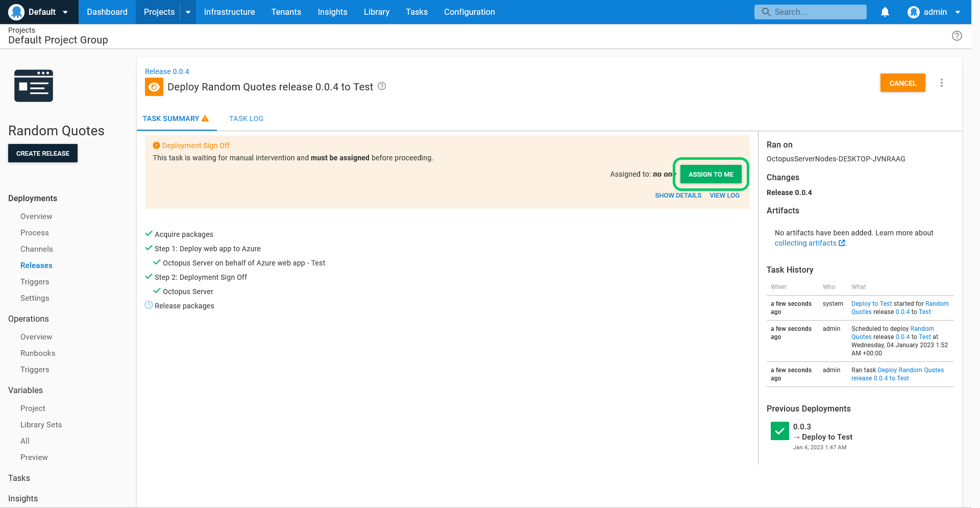
Task: Open Releases in sidebar
Action: click(36, 265)
